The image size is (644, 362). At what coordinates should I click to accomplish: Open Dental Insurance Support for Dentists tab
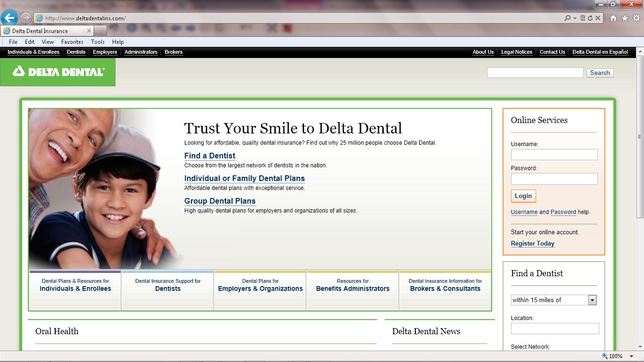pyautogui.click(x=168, y=289)
